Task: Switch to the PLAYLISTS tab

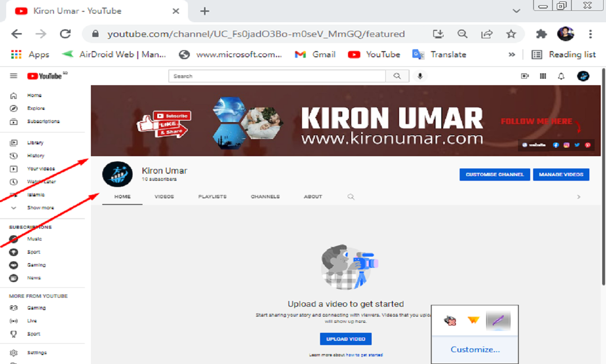Action: [212, 196]
